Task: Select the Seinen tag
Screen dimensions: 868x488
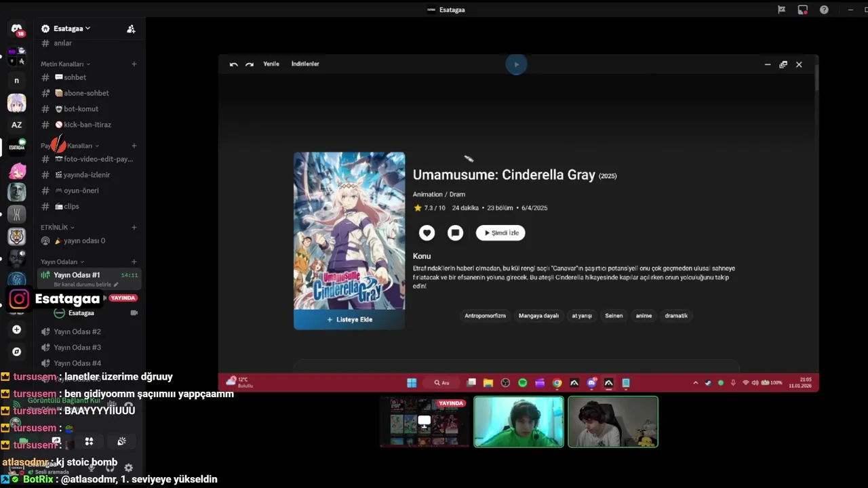Action: 614,316
